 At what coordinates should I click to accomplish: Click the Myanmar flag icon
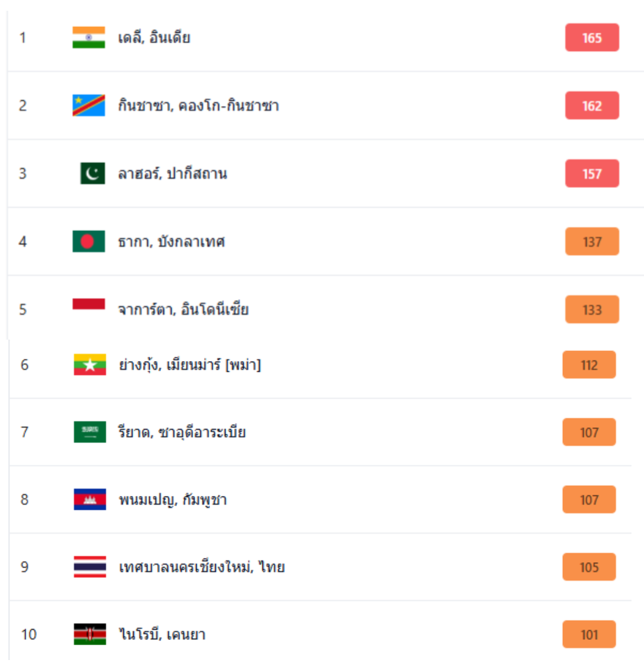90,365
